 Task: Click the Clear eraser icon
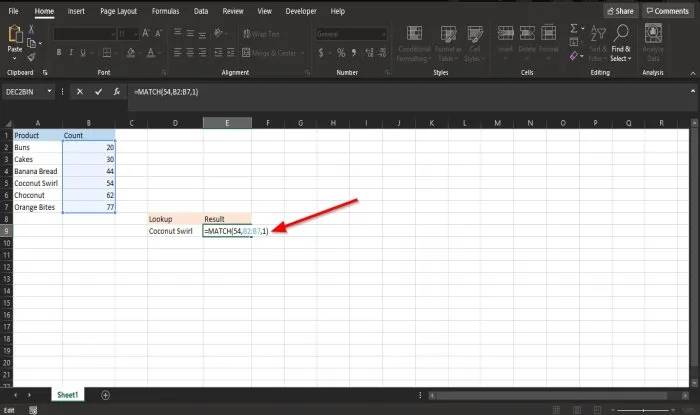[x=574, y=56]
